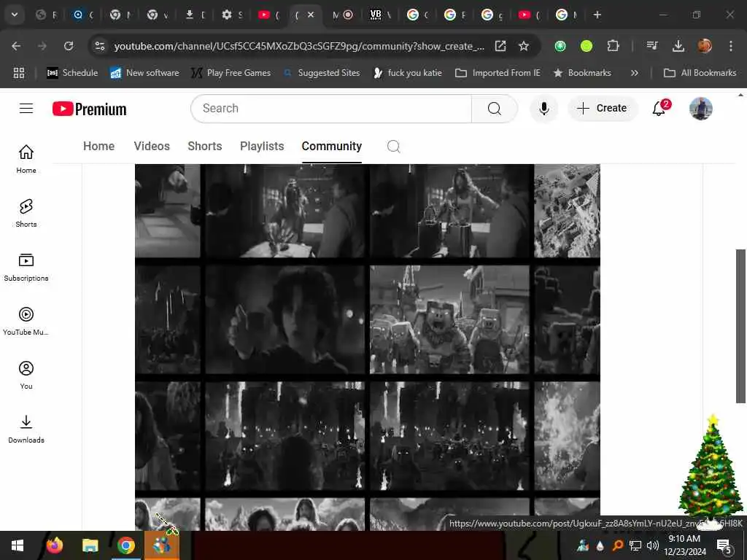Reload the page

pos(69,46)
